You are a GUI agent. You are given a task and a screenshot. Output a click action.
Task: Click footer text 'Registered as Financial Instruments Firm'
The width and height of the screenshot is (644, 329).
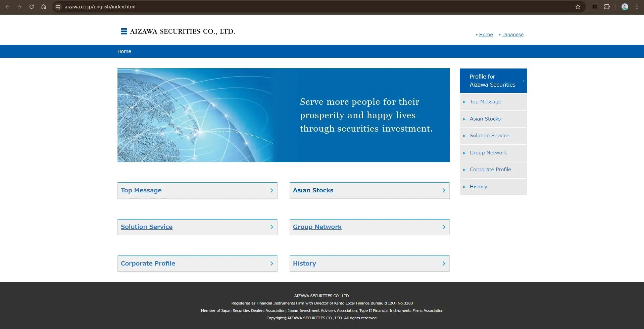click(268, 303)
